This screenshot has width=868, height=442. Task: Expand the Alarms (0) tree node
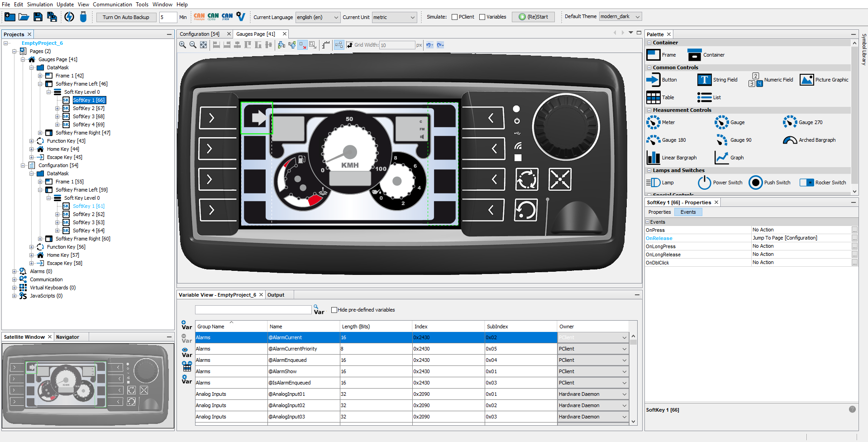pos(14,271)
